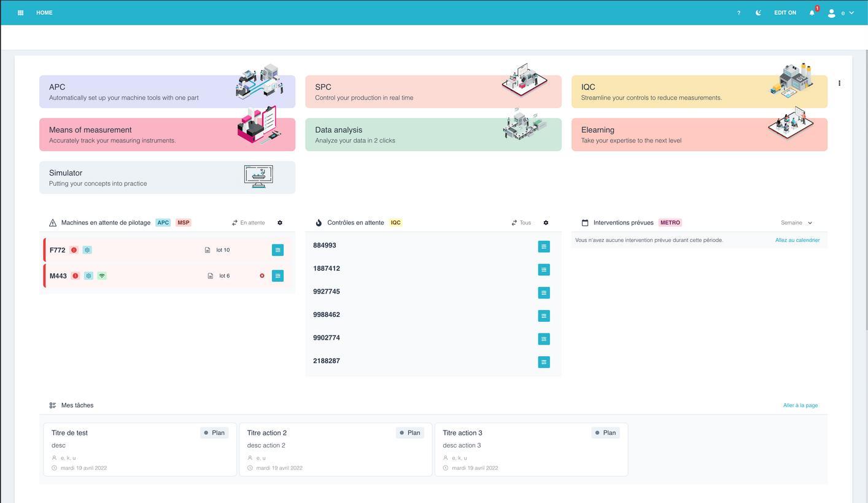Open user account dropdown
868x503 pixels.
coord(841,12)
